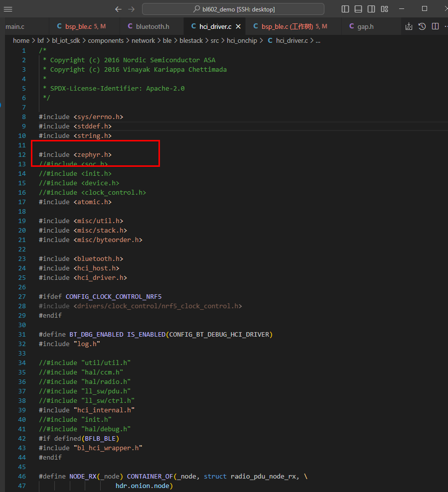Screen dimensions: 448x492
Task: Open the network breadcrumb segment
Action: pyautogui.click(x=143, y=40)
